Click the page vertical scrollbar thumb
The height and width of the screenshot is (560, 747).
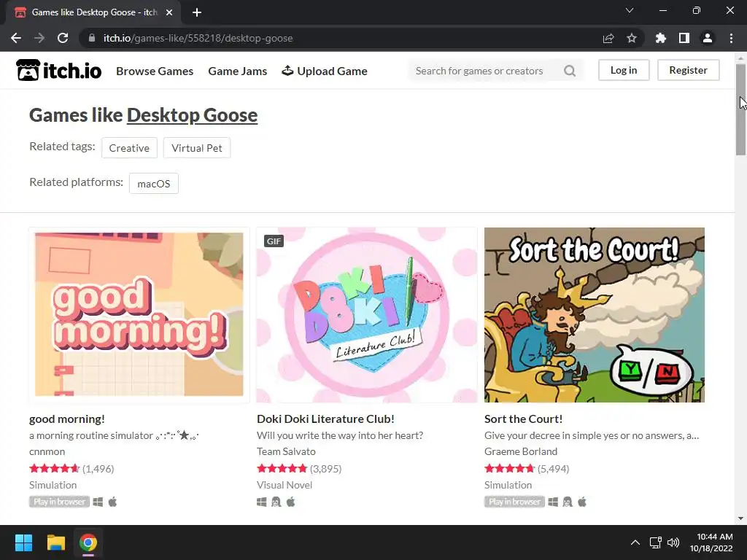coord(740,109)
